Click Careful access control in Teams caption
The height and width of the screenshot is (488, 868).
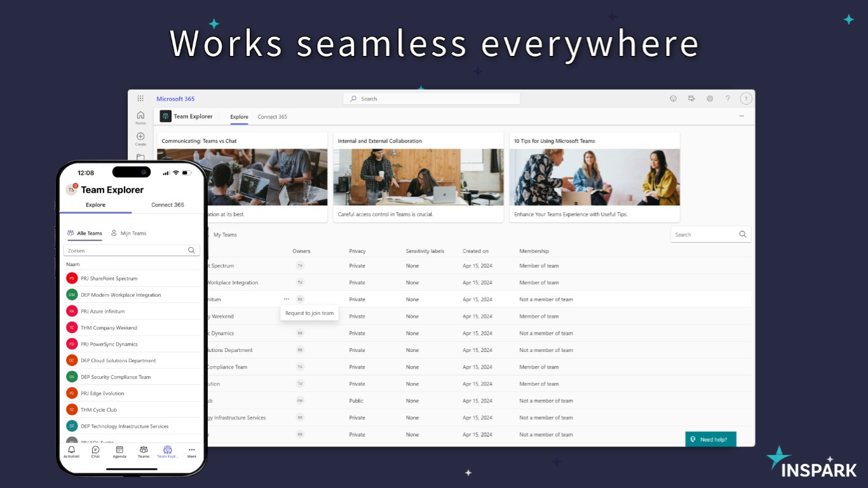pyautogui.click(x=385, y=214)
